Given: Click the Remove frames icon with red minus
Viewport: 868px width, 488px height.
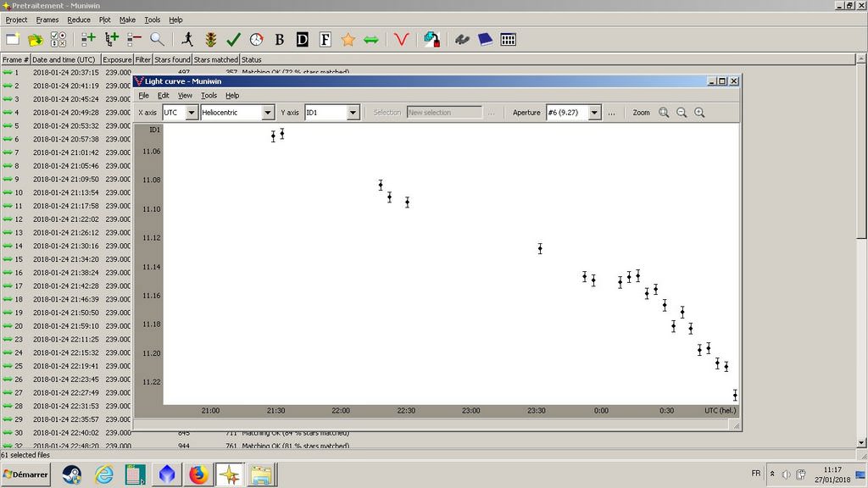Looking at the screenshot, I should click(134, 39).
